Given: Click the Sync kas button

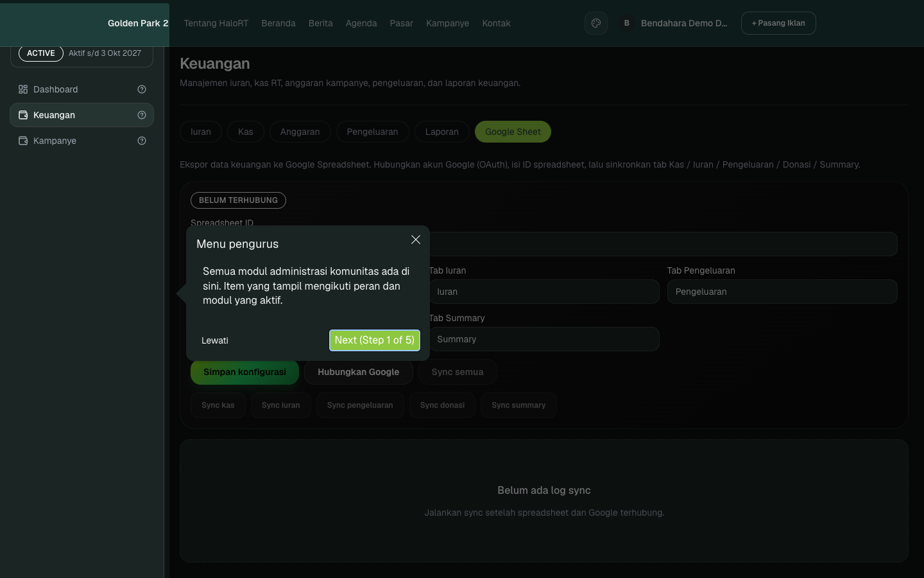Looking at the screenshot, I should (218, 405).
